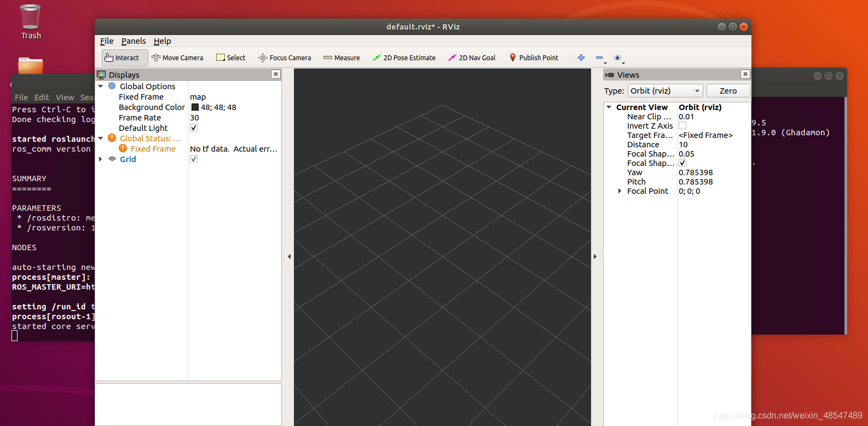Screen dimensions: 868x426
Task: Click the Global Options gear icon
Action: tap(112, 86)
